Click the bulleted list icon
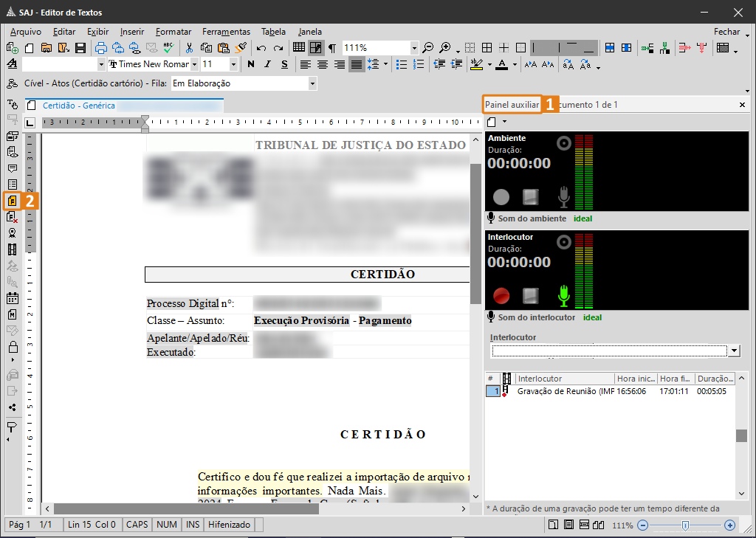 pyautogui.click(x=402, y=64)
